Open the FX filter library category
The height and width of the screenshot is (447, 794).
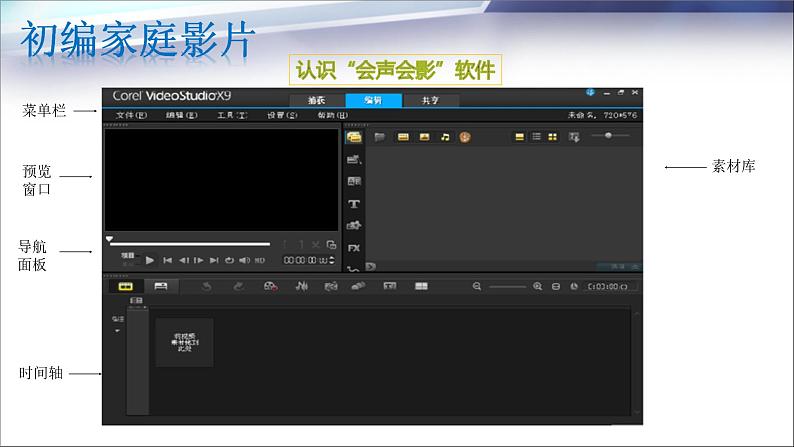click(x=354, y=248)
